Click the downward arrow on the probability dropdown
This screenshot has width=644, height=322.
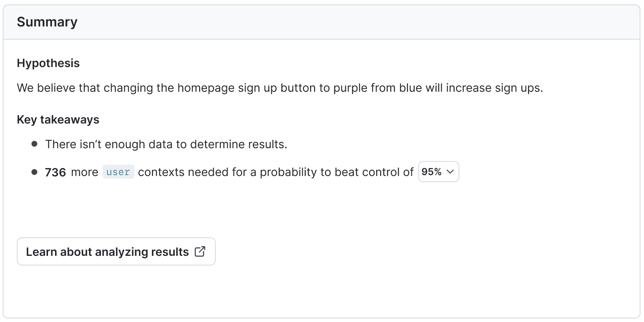tap(451, 172)
